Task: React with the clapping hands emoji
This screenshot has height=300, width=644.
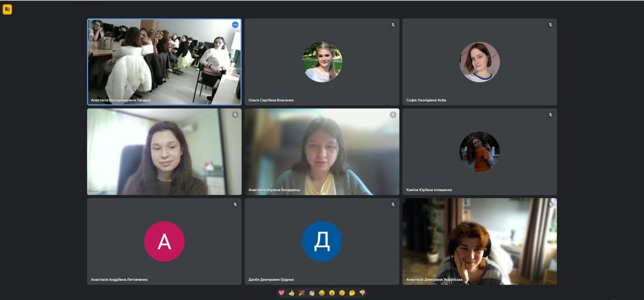Action: pos(311,292)
